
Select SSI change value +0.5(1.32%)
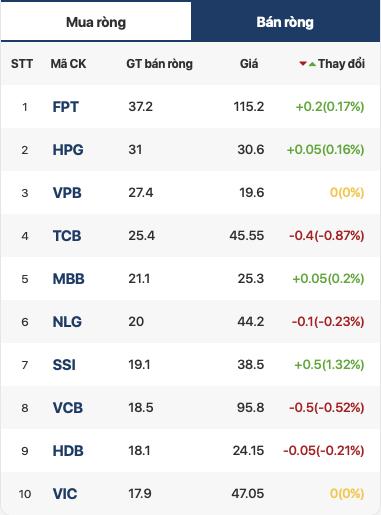click(x=329, y=365)
